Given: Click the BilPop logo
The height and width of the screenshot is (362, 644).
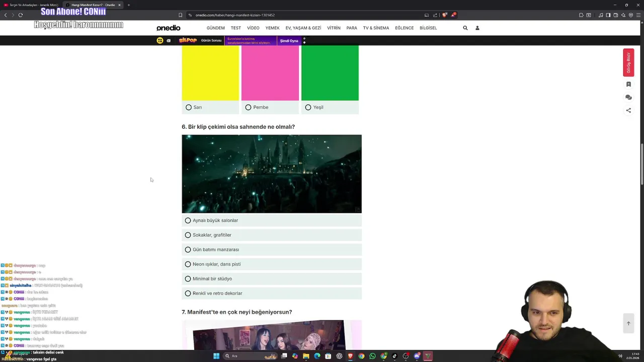Looking at the screenshot, I should [x=188, y=40].
